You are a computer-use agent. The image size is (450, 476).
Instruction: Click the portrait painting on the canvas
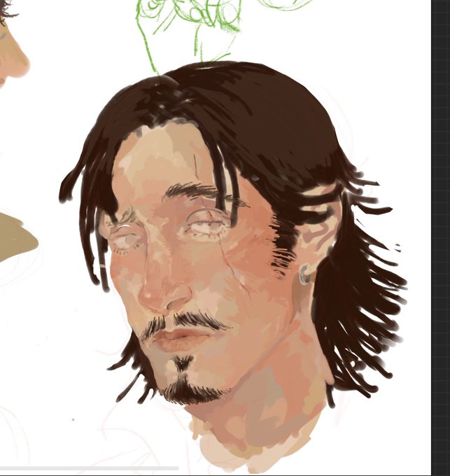click(x=232, y=267)
